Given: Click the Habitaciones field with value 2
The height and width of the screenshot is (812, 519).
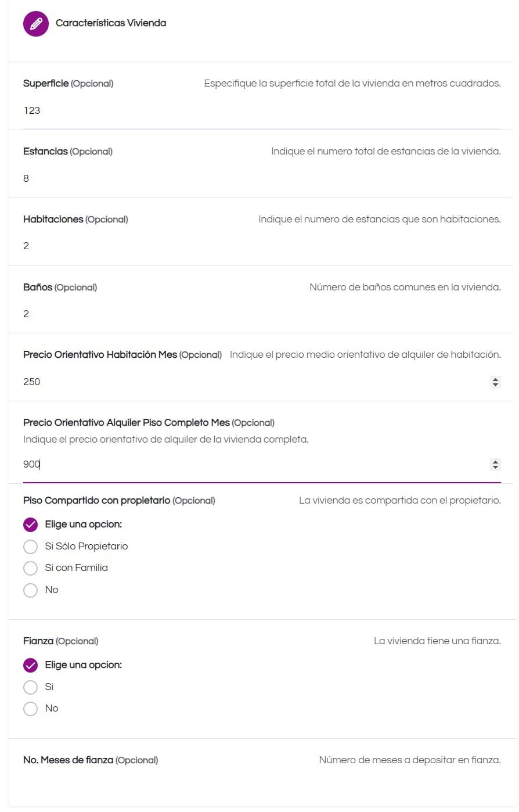Looking at the screenshot, I should tap(262, 246).
